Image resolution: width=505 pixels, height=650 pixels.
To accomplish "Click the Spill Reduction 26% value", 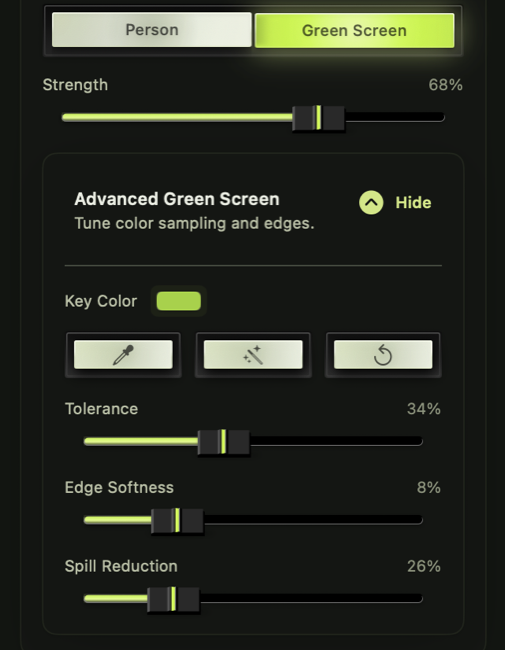I will point(424,566).
